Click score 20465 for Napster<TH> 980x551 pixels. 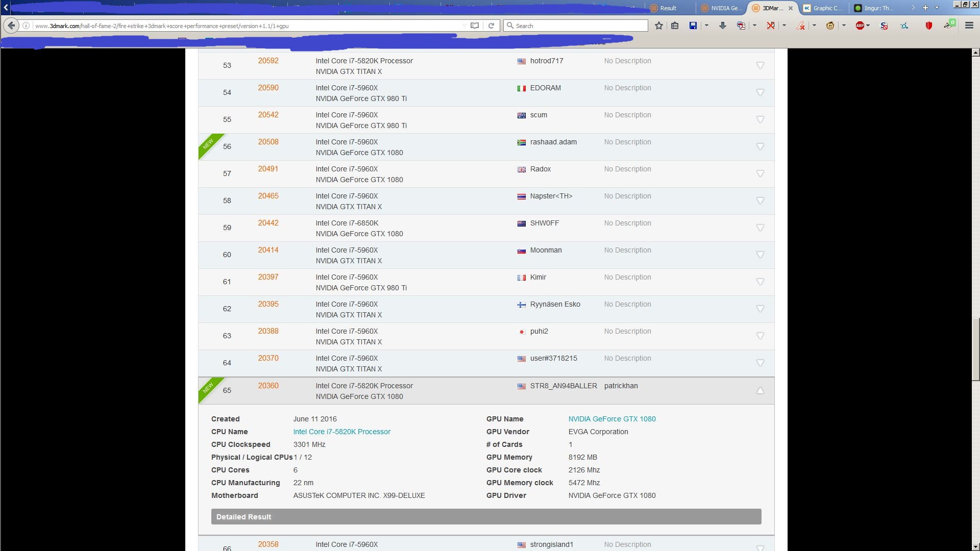tap(268, 196)
